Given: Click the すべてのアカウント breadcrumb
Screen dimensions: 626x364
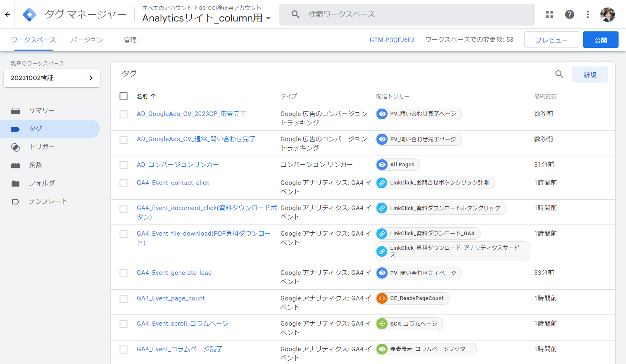Looking at the screenshot, I should [167, 8].
